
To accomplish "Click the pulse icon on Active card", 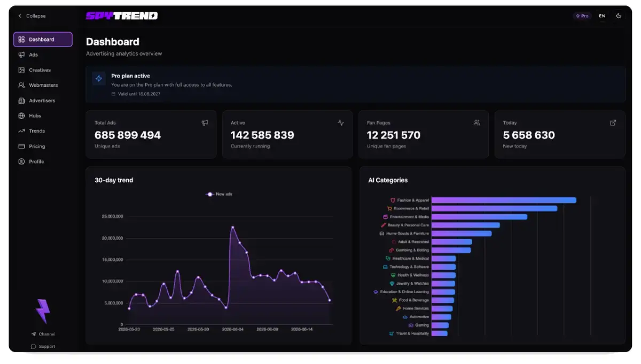I will click(x=341, y=123).
